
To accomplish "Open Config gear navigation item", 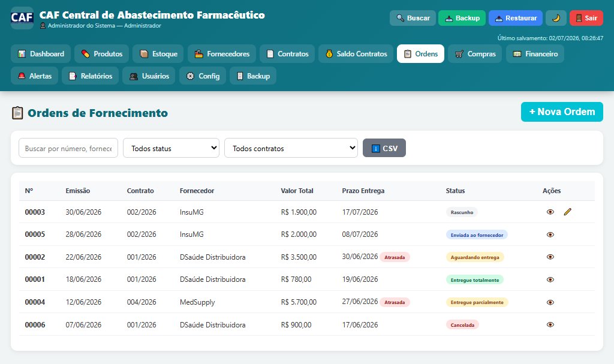I will pyautogui.click(x=203, y=76).
